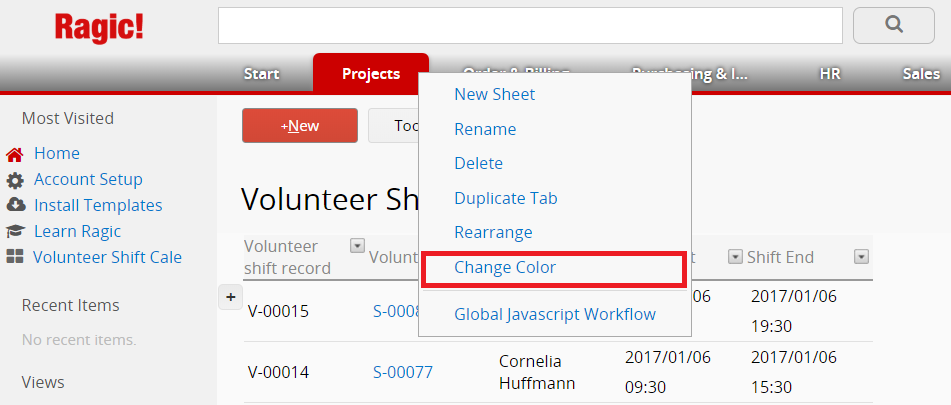Open Volunteer Shift Cale sidebar link

tap(107, 257)
